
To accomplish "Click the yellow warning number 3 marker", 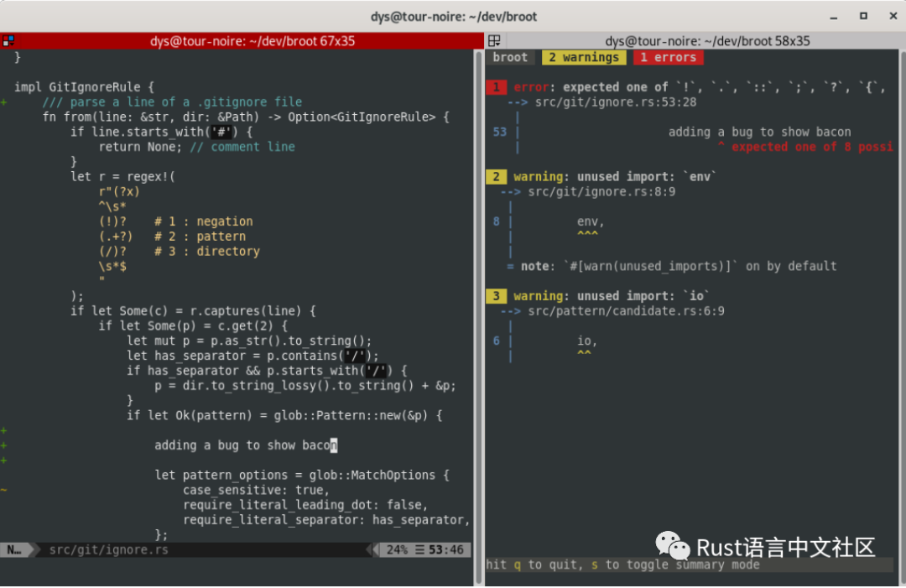I will (x=496, y=296).
